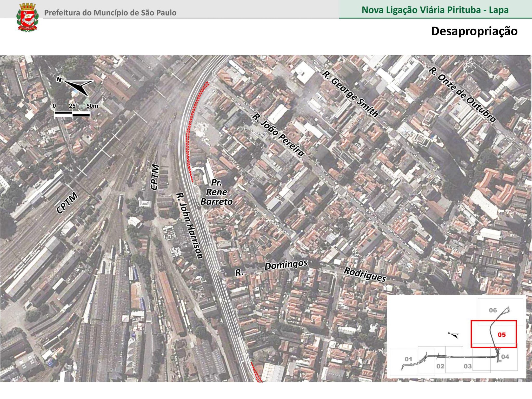Click the São Paulo city coat of arms
Image resolution: width=532 pixels, height=399 pixels.
27,17
